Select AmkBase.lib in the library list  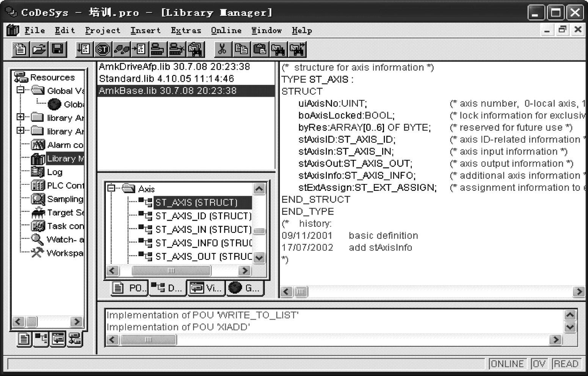186,91
